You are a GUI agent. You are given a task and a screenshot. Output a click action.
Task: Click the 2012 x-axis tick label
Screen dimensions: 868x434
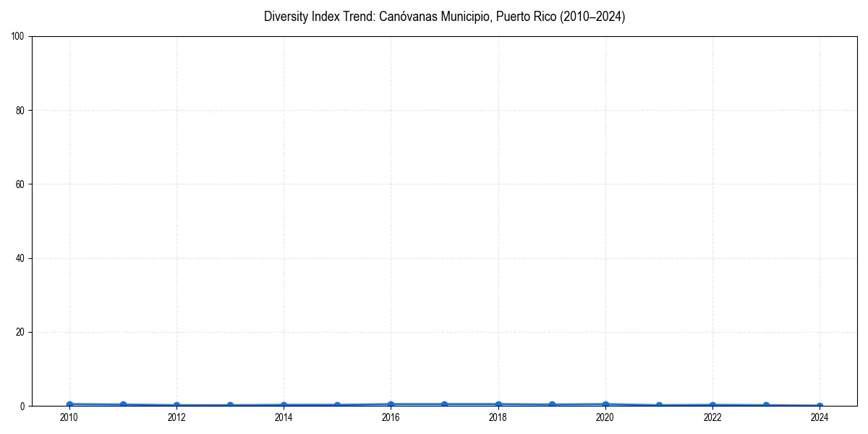point(176,417)
